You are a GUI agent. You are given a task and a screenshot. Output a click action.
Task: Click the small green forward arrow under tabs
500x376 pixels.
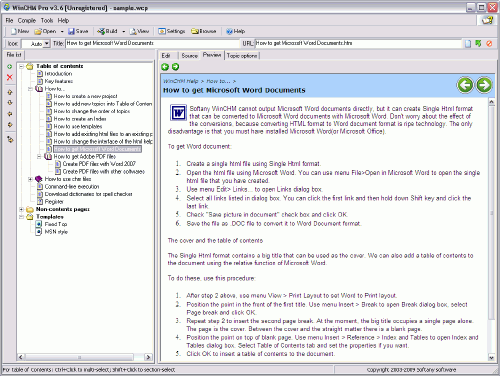[x=175, y=67]
